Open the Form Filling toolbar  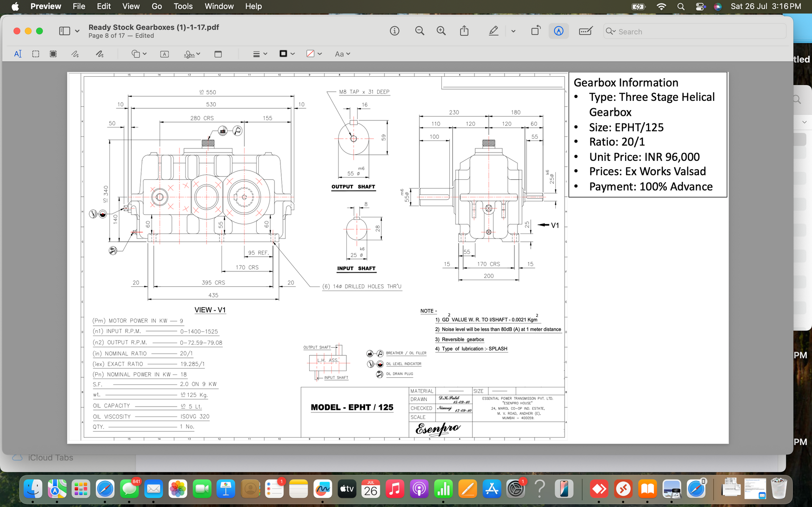(585, 31)
